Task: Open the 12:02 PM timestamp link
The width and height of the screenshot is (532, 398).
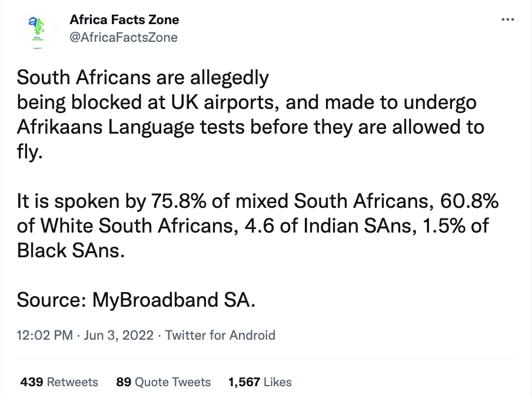Action: coord(45,336)
